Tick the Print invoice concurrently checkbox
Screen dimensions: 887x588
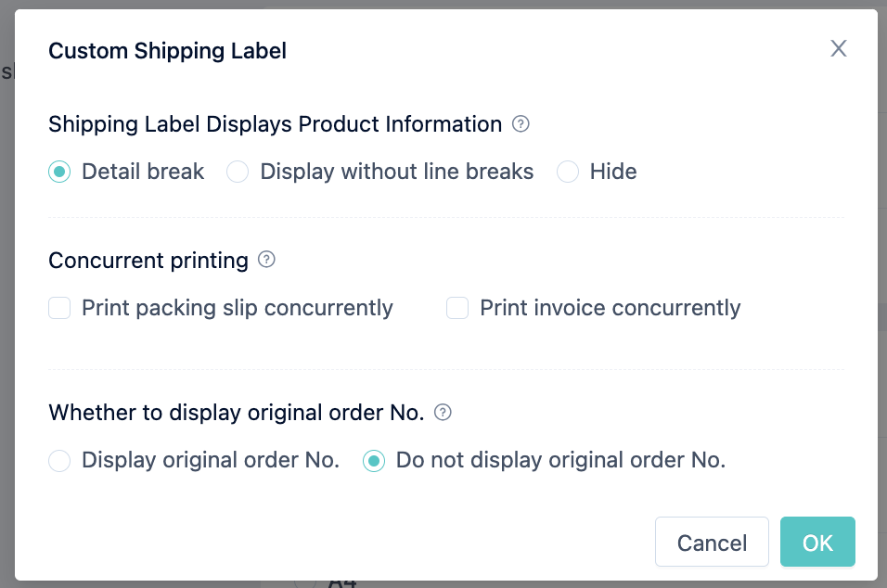[x=457, y=308]
